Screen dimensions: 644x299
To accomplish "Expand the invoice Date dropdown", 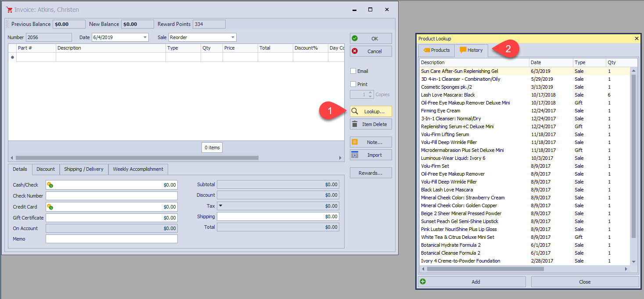I will [x=145, y=38].
